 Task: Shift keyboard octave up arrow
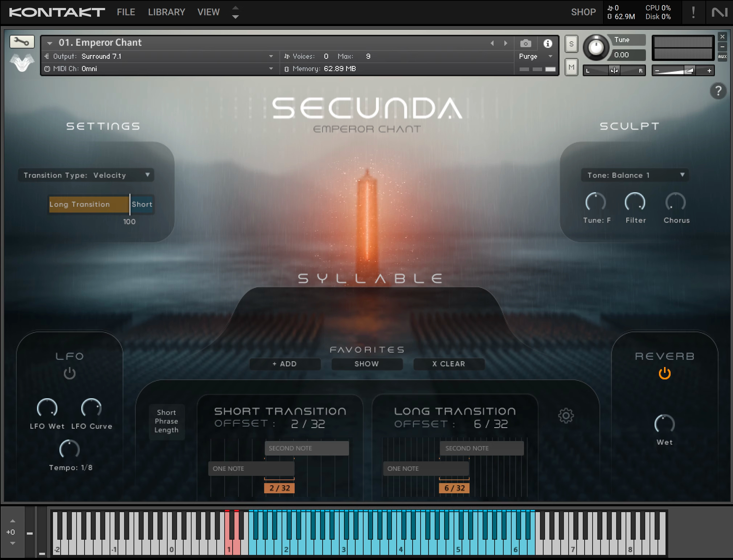point(13,521)
